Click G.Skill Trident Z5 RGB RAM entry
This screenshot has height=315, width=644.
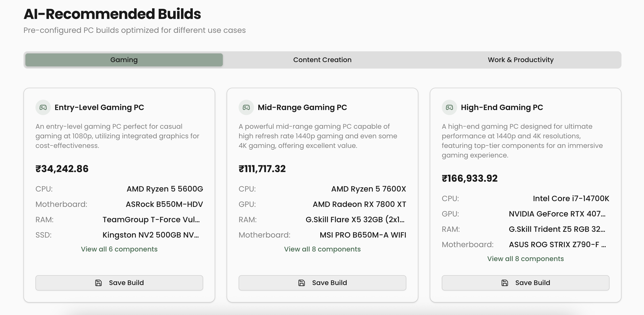coord(557,229)
